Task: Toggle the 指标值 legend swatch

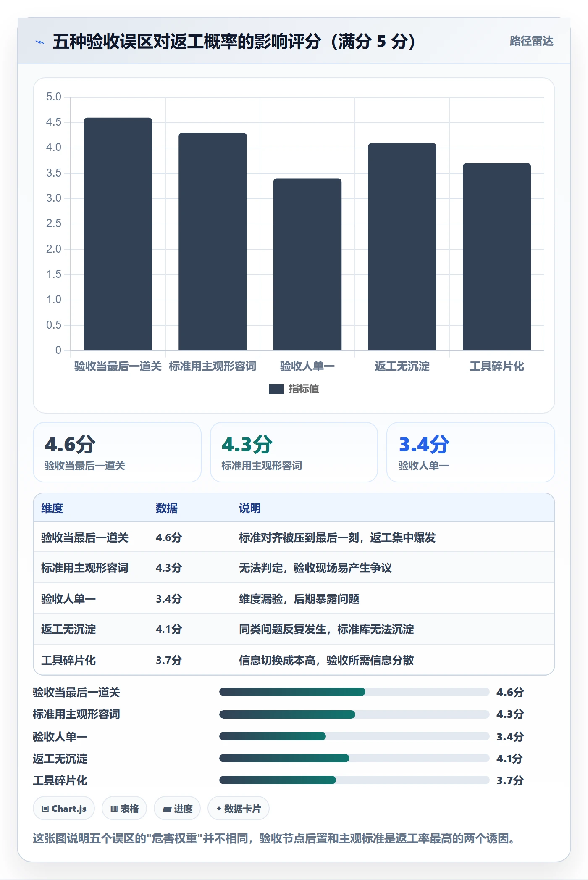Action: point(276,389)
